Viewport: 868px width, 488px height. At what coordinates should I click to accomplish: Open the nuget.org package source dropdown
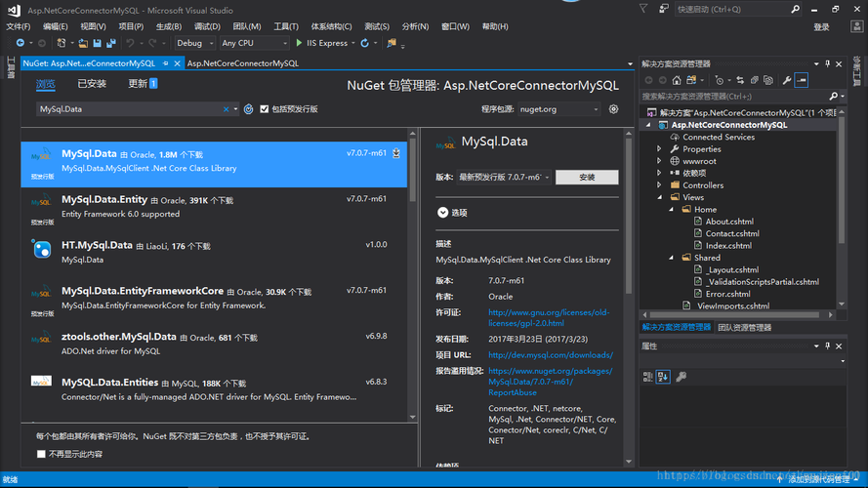tap(559, 109)
